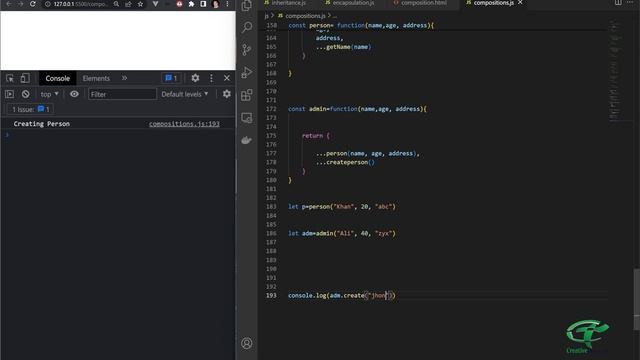Open the VS Code Search view
The height and width of the screenshot is (360, 640).
[247, 27]
